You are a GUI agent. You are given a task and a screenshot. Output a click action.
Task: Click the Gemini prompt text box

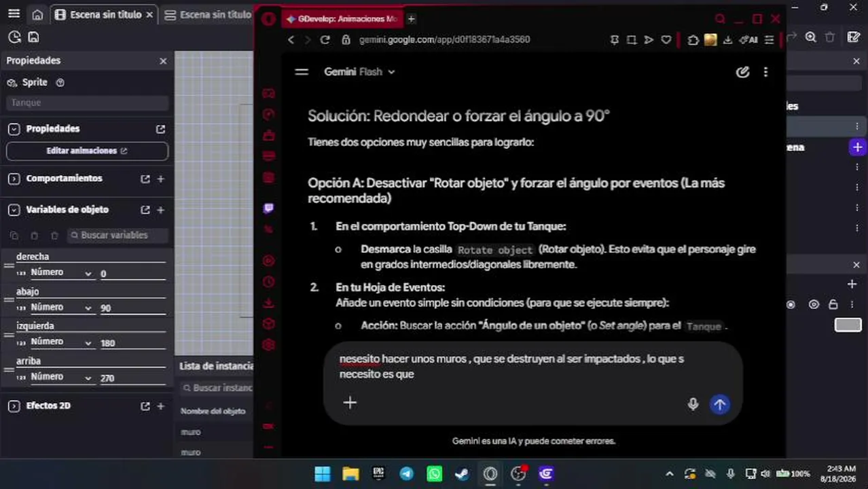(x=532, y=366)
